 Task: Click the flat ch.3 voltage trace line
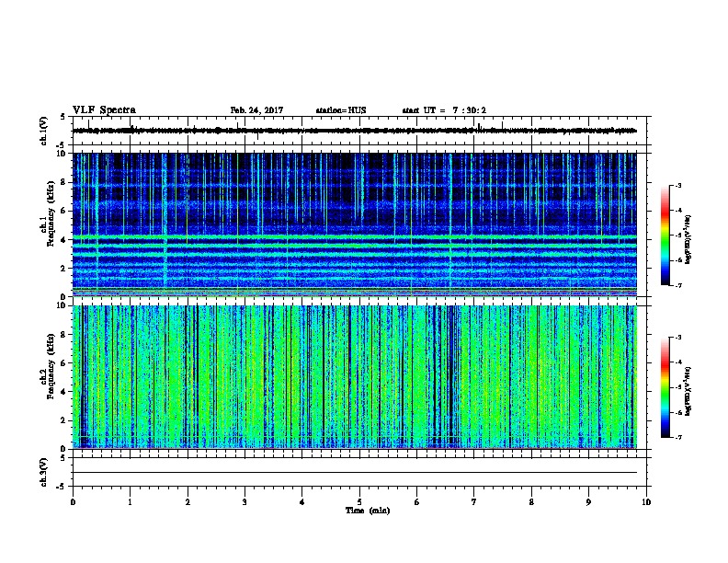pyautogui.click(x=355, y=473)
